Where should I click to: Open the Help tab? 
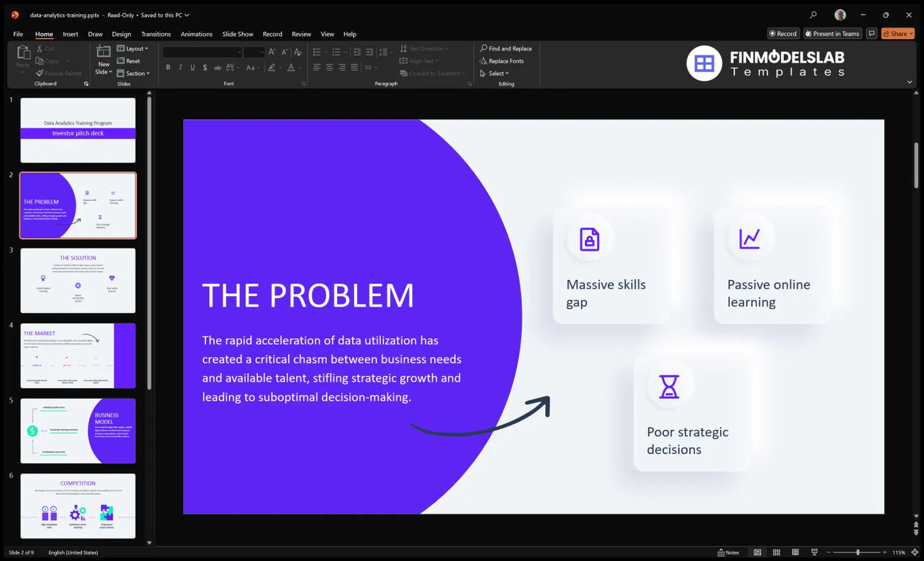click(350, 34)
